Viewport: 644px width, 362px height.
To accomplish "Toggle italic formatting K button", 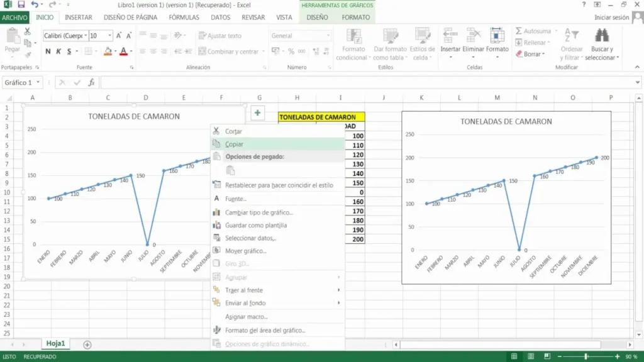I will (58, 52).
